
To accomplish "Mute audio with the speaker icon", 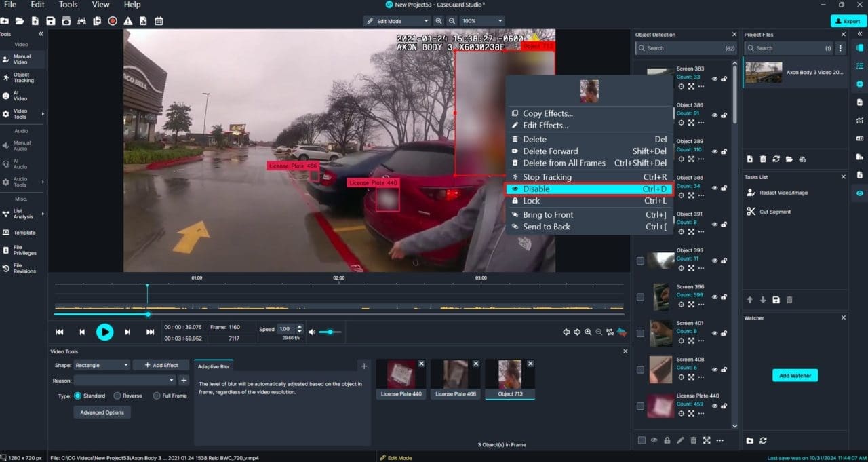I will pos(312,332).
